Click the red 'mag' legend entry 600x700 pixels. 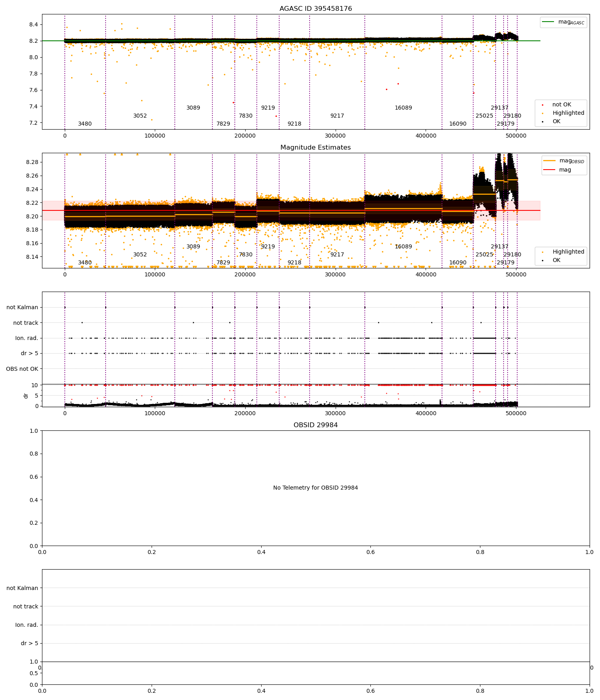tap(557, 170)
